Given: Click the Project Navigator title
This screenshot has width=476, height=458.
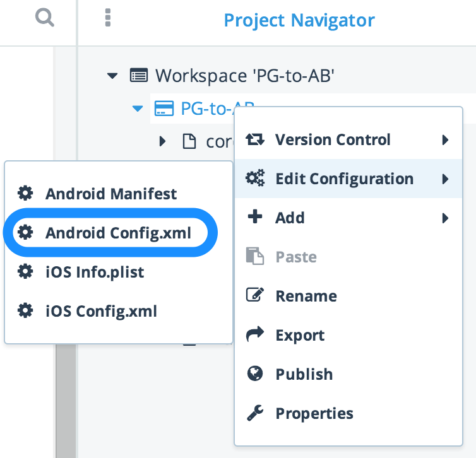Looking at the screenshot, I should (299, 20).
